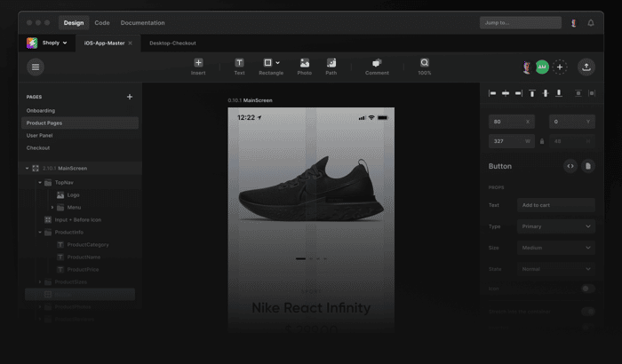Open the Comment tool
This screenshot has width=622, height=364.
pyautogui.click(x=377, y=67)
